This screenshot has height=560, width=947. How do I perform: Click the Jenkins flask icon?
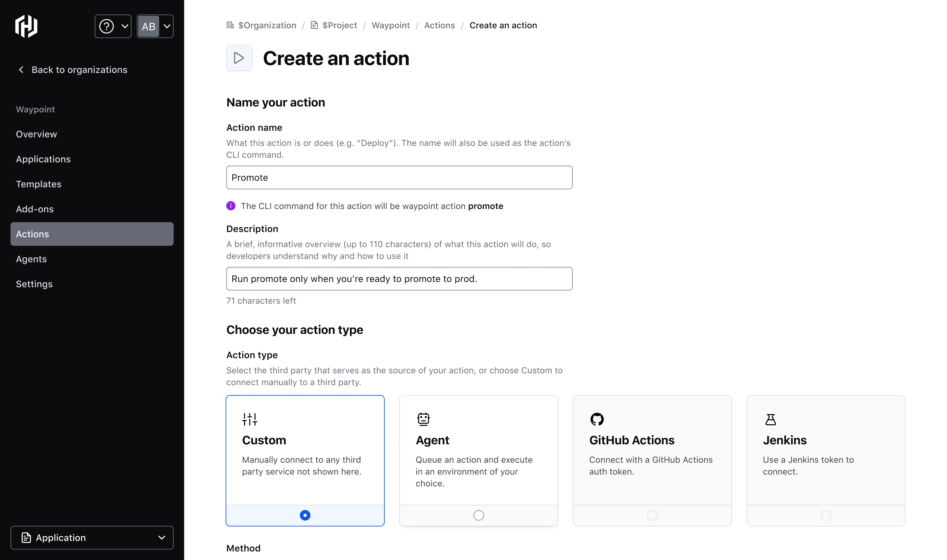click(x=770, y=419)
